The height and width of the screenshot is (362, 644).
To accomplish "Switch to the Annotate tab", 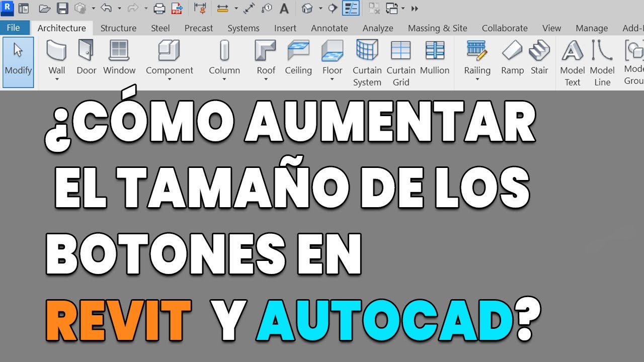I will (330, 28).
